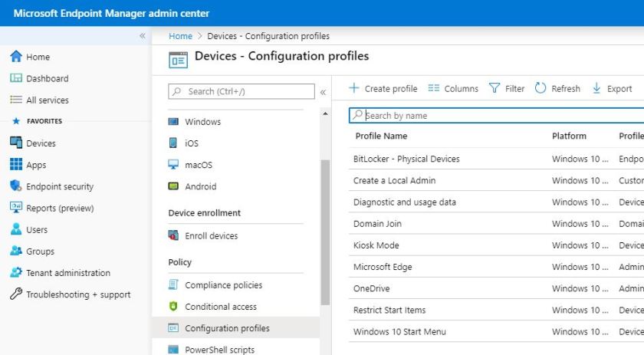
Task: Open the BitLocker - Physical Devices profile
Action: click(406, 159)
